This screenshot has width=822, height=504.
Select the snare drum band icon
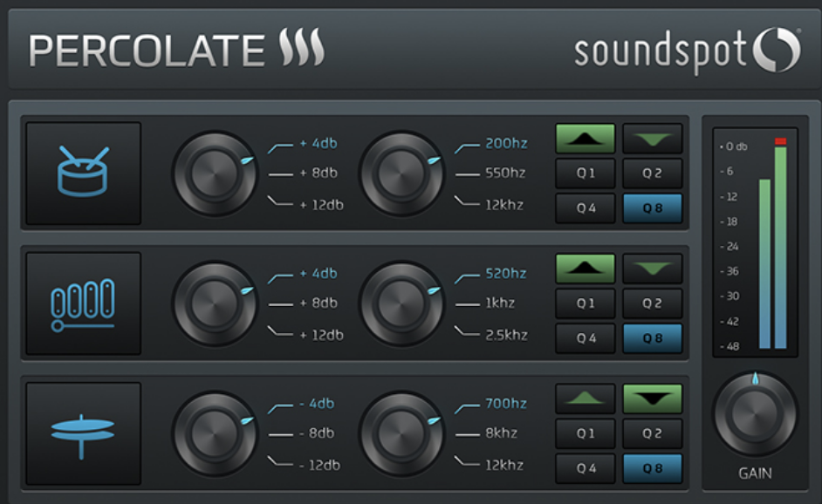click(84, 174)
